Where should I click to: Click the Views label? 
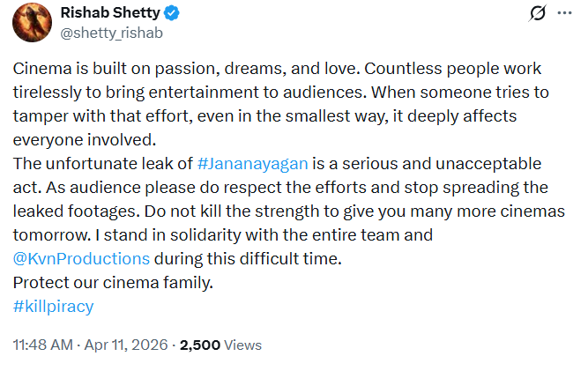243,345
